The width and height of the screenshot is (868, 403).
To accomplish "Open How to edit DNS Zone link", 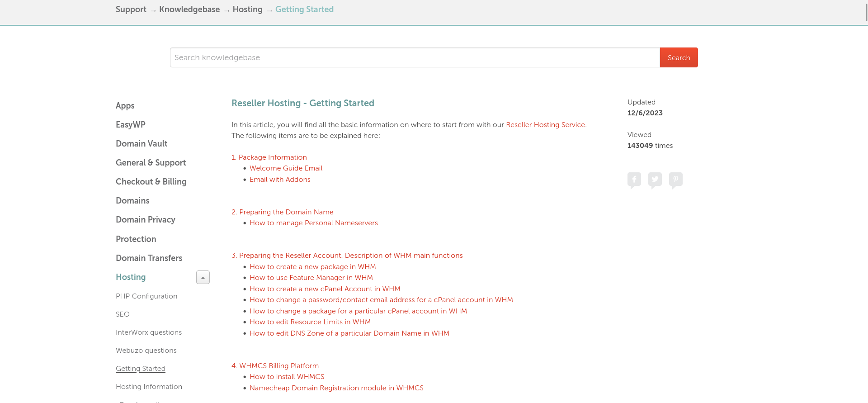I will [349, 333].
